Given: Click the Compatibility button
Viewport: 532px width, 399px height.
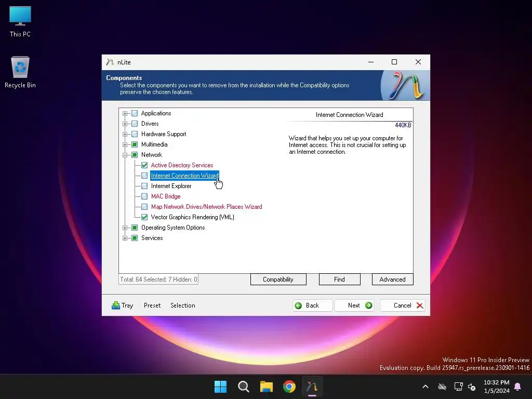Looking at the screenshot, I should [x=278, y=279].
